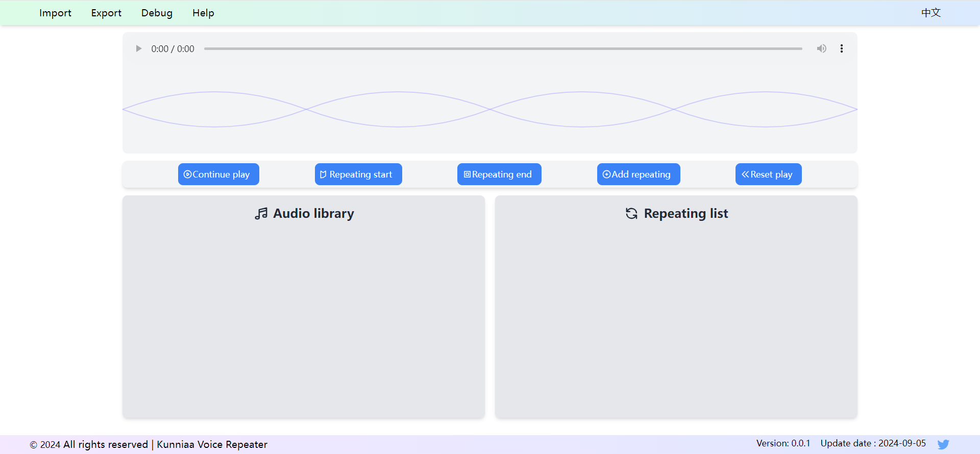Screen dimensions: 980x454
Task: Click the Add repeating button
Action: [x=639, y=174]
